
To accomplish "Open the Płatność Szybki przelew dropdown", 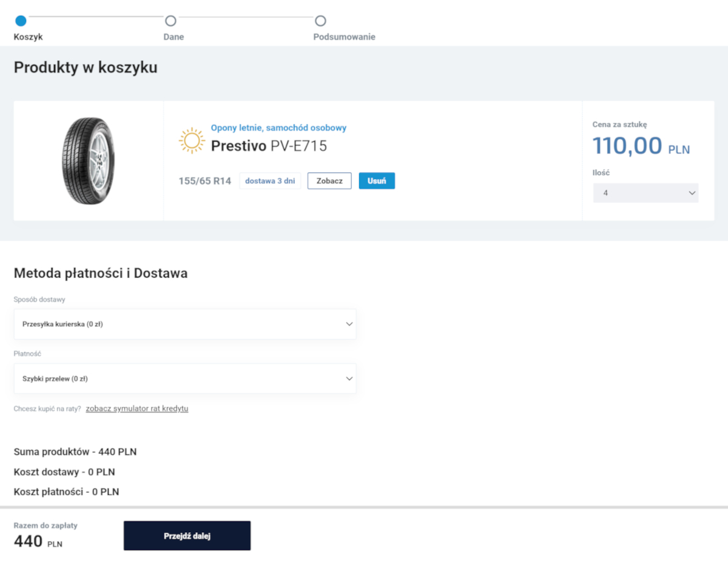I will click(x=185, y=378).
